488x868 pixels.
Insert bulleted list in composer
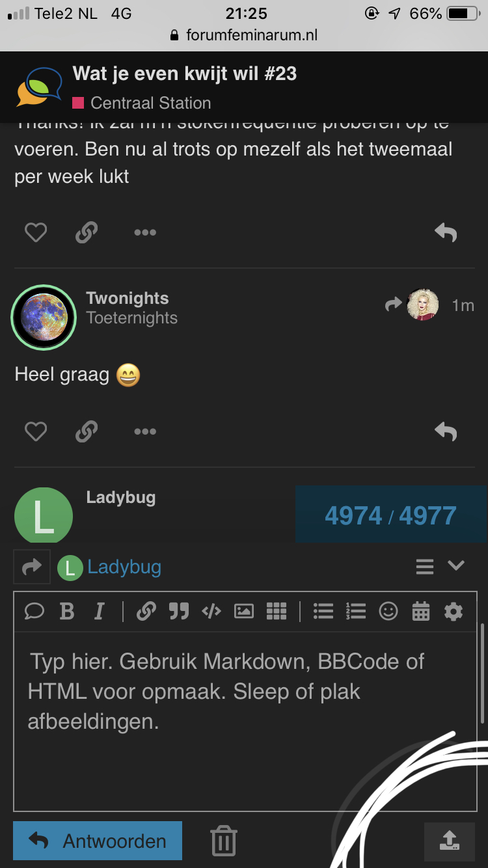pyautogui.click(x=323, y=612)
